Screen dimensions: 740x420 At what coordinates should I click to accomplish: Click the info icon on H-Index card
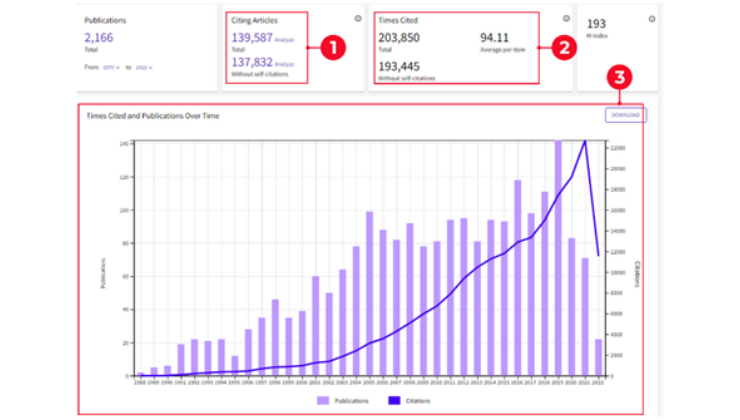coord(652,19)
